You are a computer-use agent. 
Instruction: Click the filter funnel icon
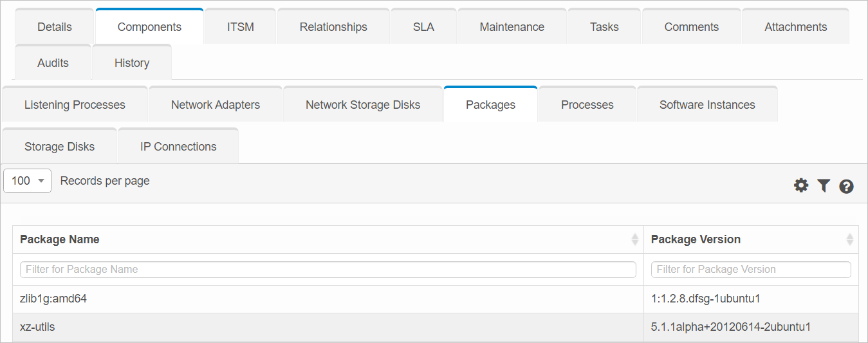pos(824,186)
